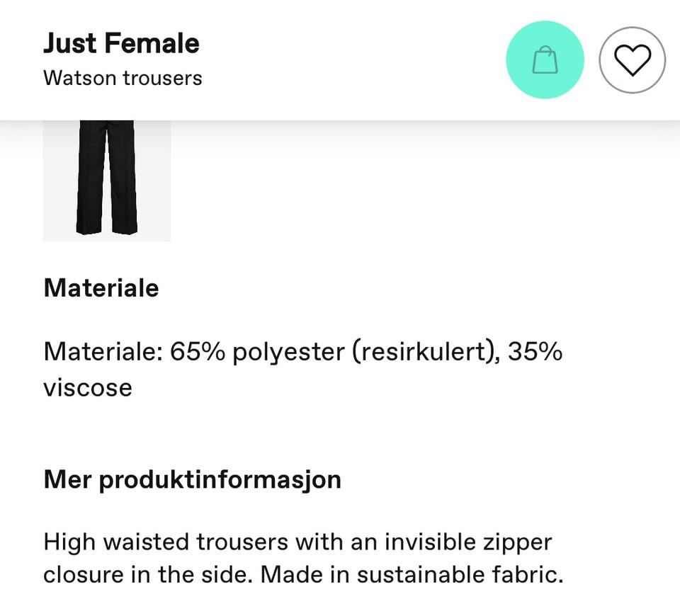Click the High waisted trousers description line
Image resolution: width=680 pixels, height=616 pixels.
tap(297, 542)
